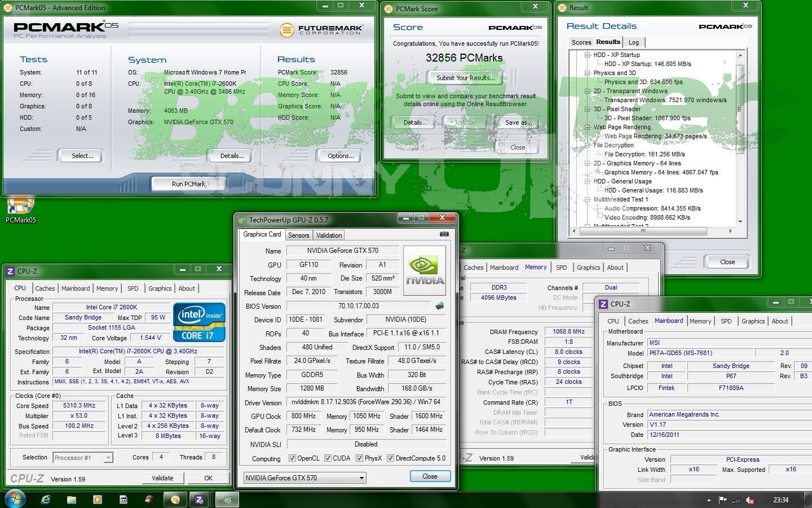Screen dimensions: 812x508
Task: Open Windows Explorer folder icon in taskbar
Action: pos(72,500)
